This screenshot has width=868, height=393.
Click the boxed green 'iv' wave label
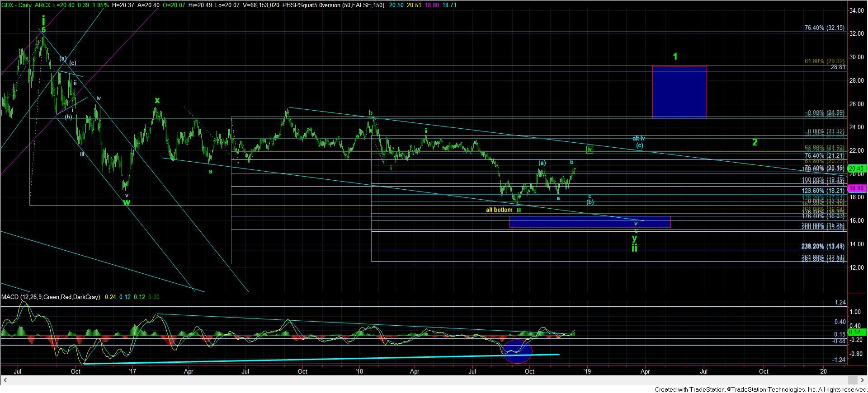[590, 150]
